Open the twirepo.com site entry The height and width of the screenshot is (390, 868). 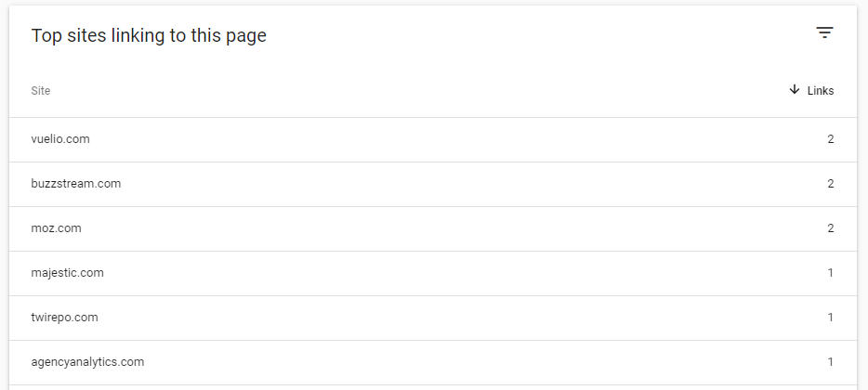coord(65,318)
